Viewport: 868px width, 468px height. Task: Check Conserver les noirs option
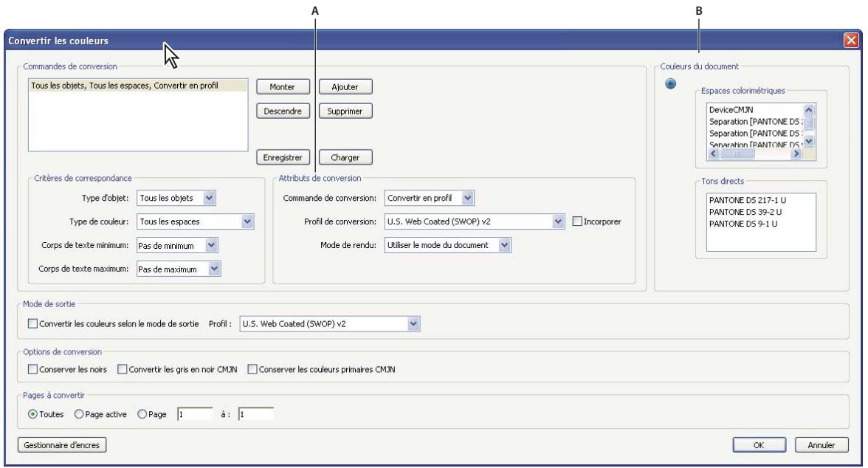coord(32,369)
